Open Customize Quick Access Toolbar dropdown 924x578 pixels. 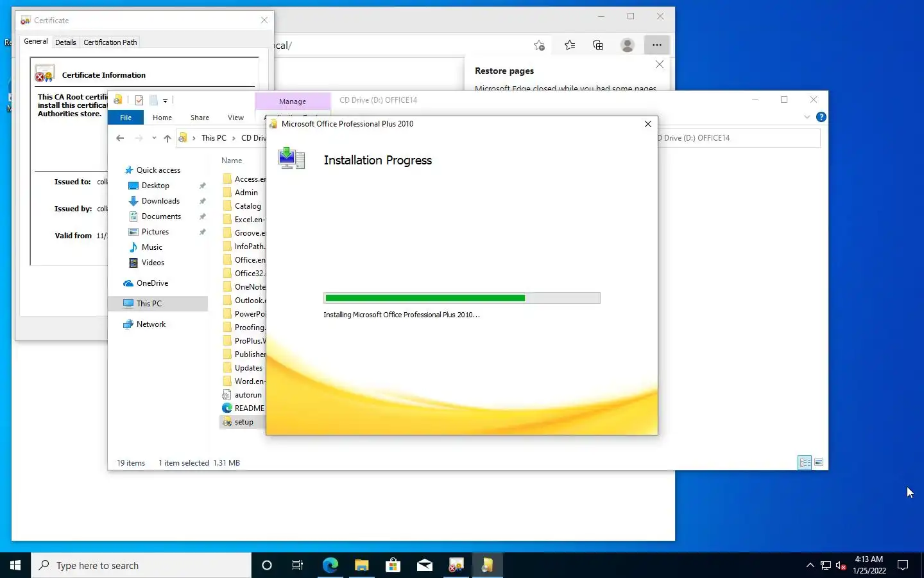coord(165,101)
